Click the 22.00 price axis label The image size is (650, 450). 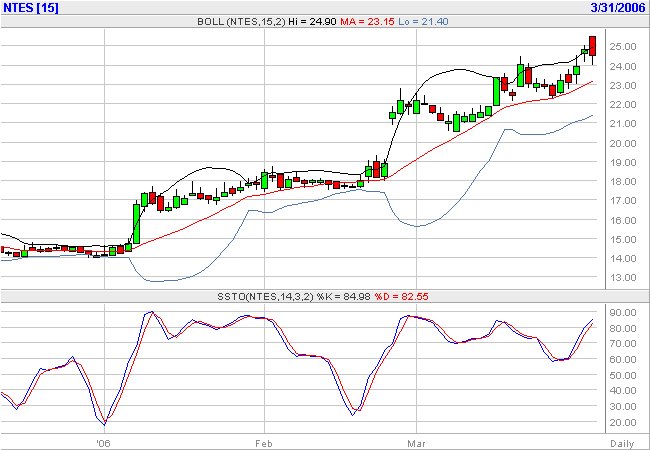pos(623,104)
